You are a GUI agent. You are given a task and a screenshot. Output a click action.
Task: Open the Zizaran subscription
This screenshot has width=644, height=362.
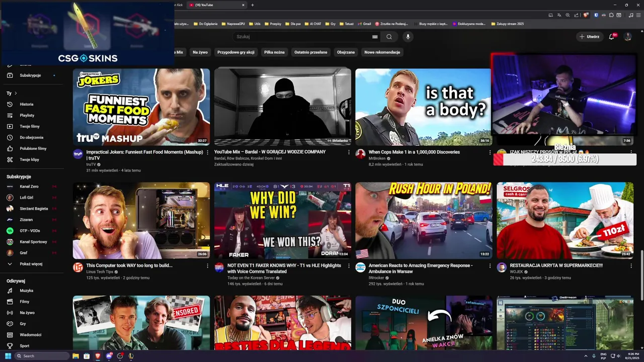point(26,220)
